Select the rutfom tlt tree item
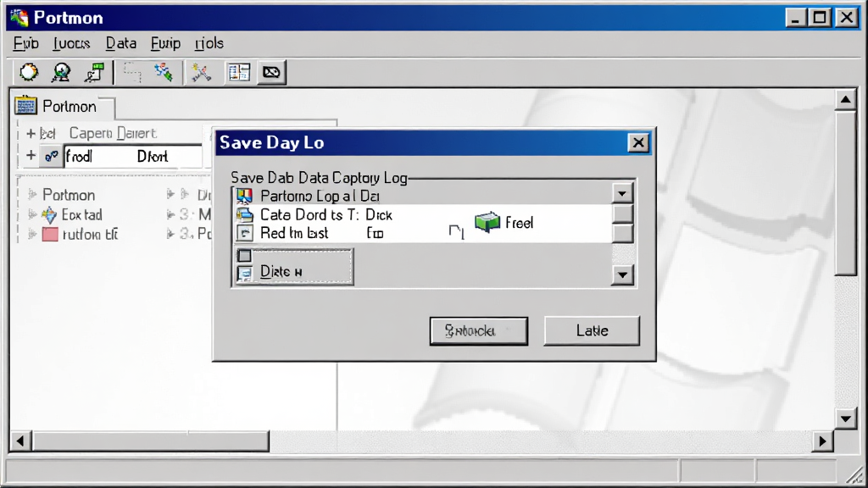This screenshot has height=488, width=868. coord(90,235)
